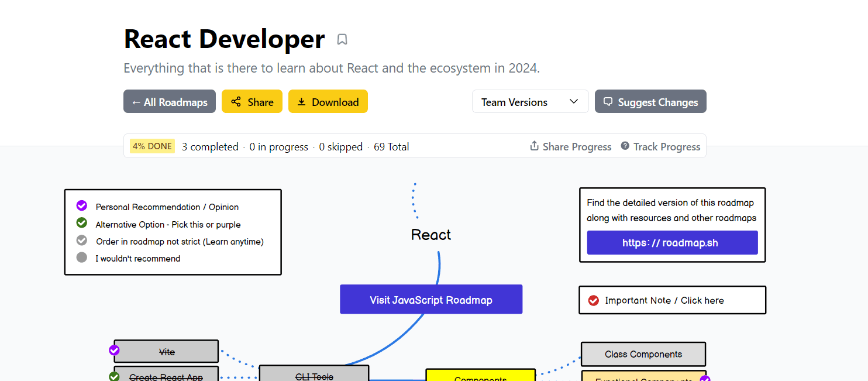This screenshot has width=868, height=381.
Task: Open the Class Components roadmap node
Action: point(643,354)
